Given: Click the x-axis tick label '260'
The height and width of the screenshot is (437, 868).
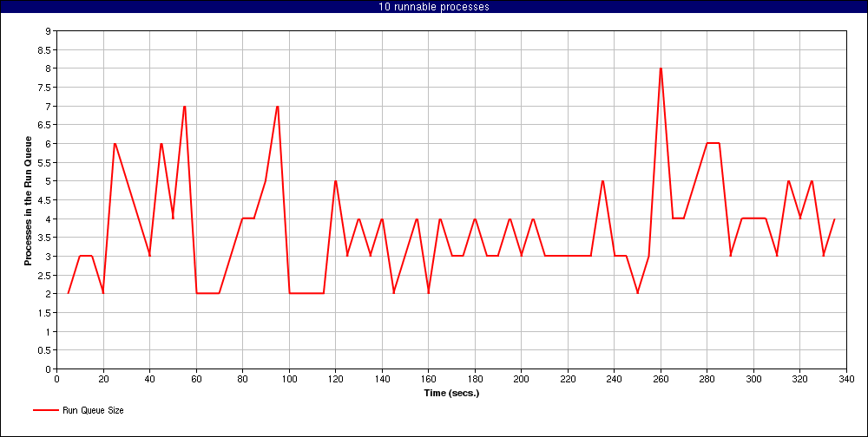Looking at the screenshot, I should click(x=661, y=380).
